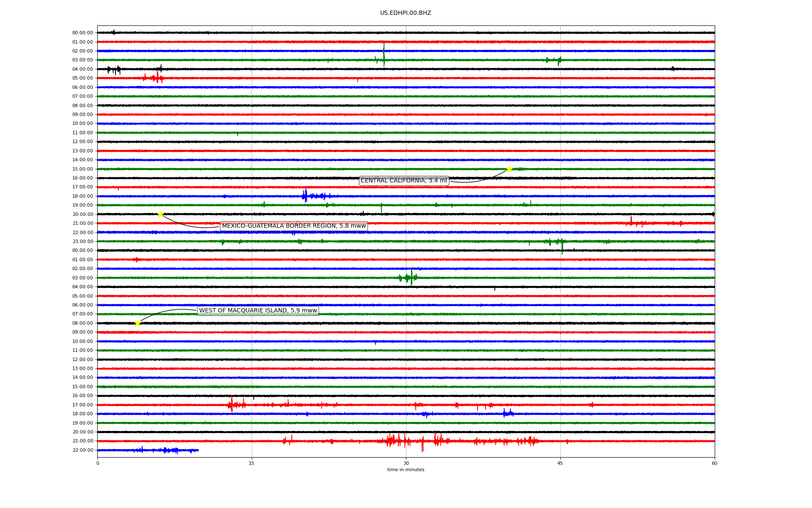Screen dimensions: 812x508
Task: Click the 23:00:00 row time label
Action: tap(82, 242)
